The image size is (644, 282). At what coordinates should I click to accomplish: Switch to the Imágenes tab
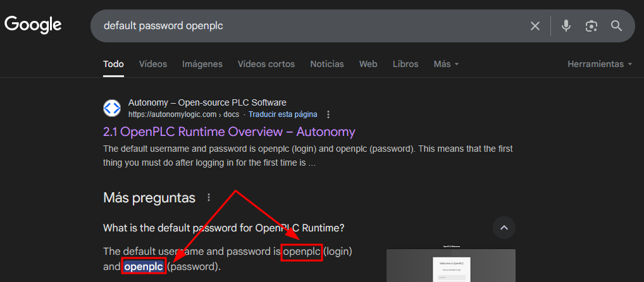point(202,64)
